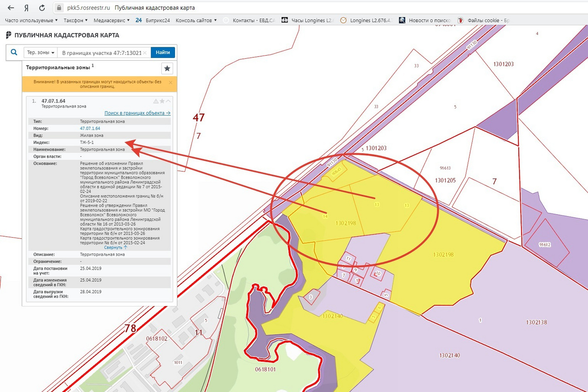Collapse result card with the chevron up icon
Viewport: 588px width, 392px height.
[x=168, y=101]
